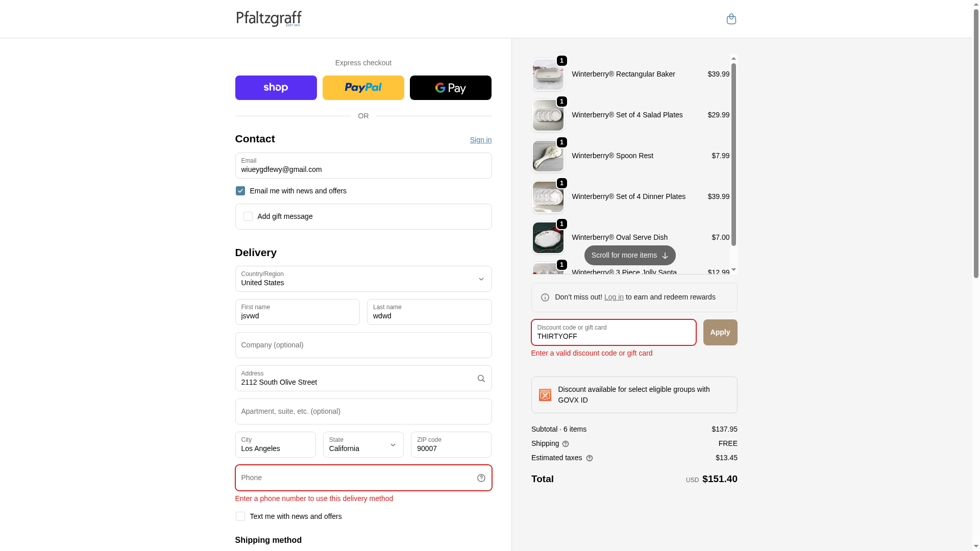Choose the Shop Pay express checkout
Screen dimensions: 980x551
(x=276, y=88)
